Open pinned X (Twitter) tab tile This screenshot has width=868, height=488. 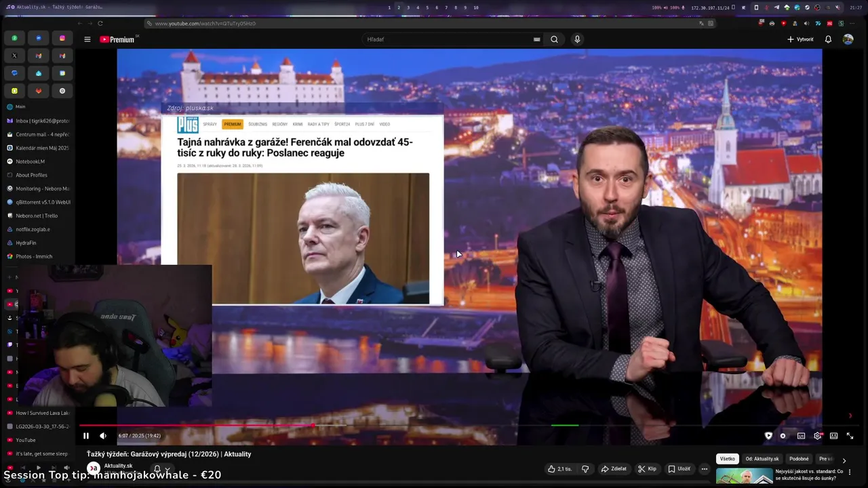[14, 56]
